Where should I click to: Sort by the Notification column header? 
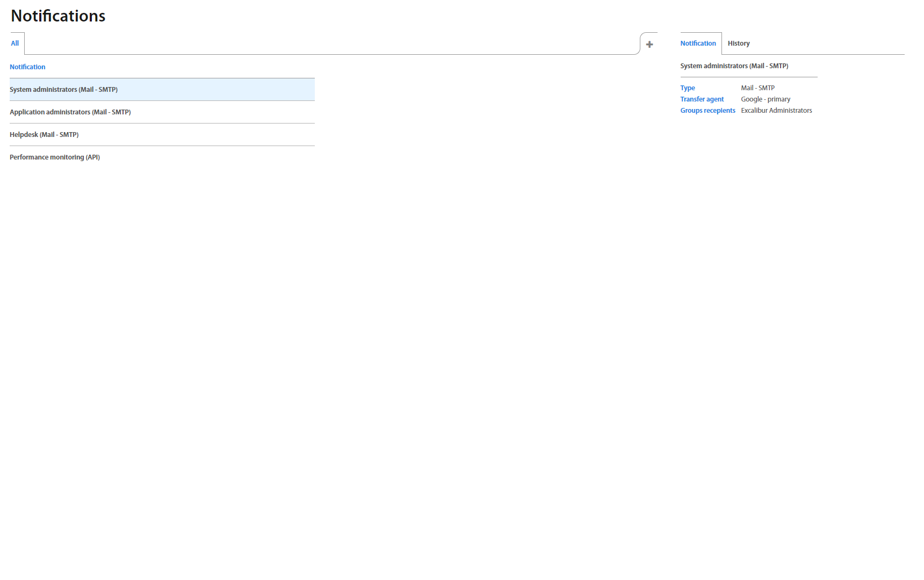pos(27,67)
